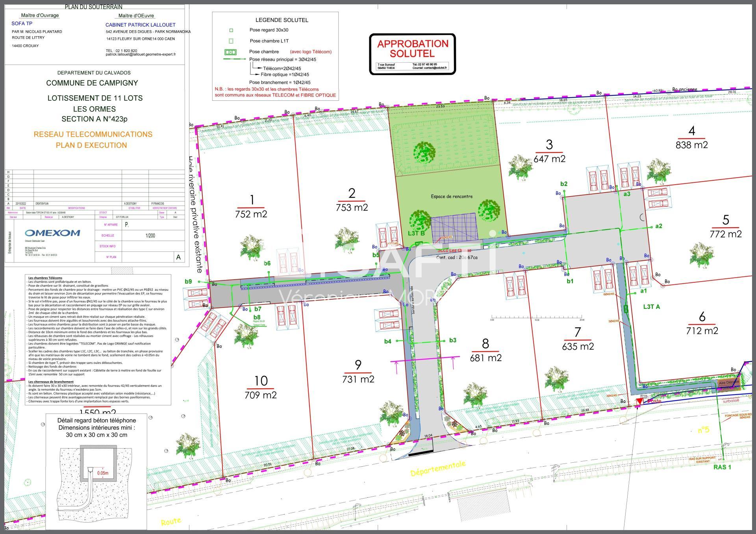
Task: Click the patrick.lallouet email address
Action: (x=141, y=55)
